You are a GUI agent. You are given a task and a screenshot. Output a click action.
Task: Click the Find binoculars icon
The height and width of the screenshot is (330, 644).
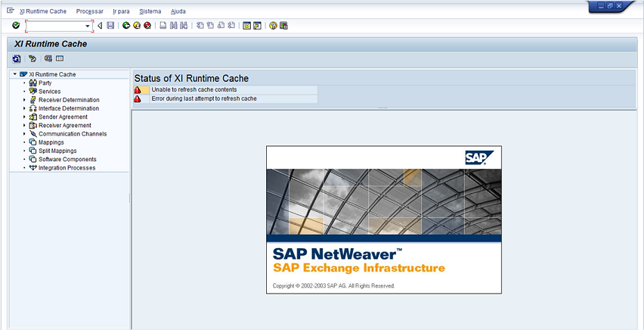pos(173,26)
